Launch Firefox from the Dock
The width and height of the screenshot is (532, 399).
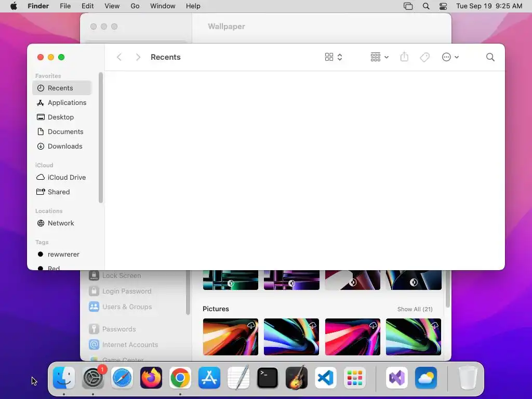tap(151, 378)
